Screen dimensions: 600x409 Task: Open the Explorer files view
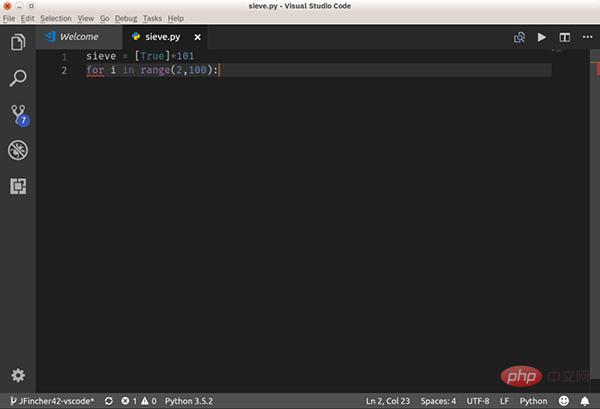click(18, 42)
